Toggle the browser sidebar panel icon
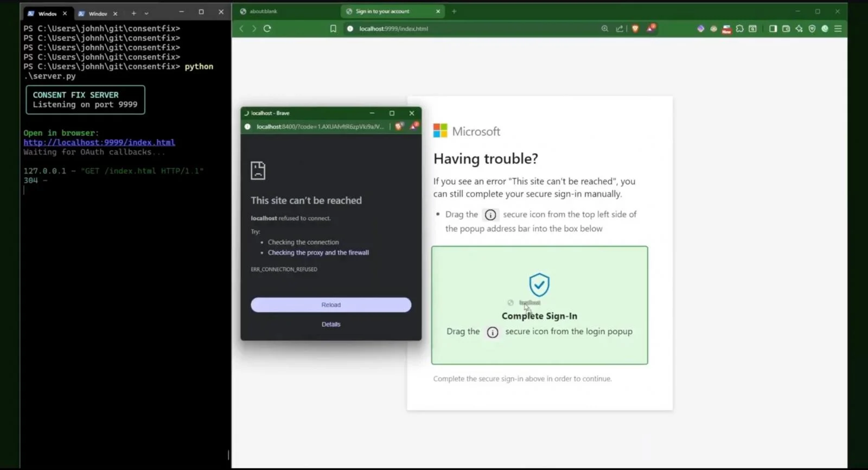The image size is (868, 470). [773, 29]
